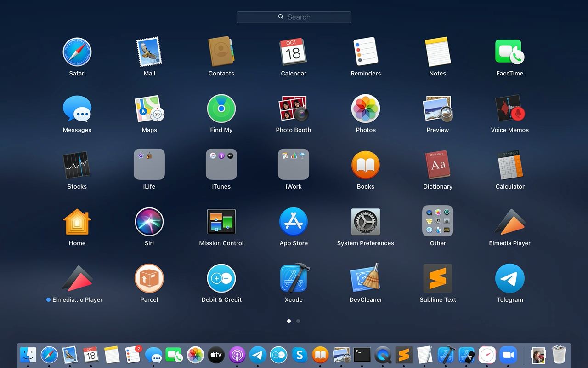Click the Mail stamp icon in the Dock

(70, 355)
